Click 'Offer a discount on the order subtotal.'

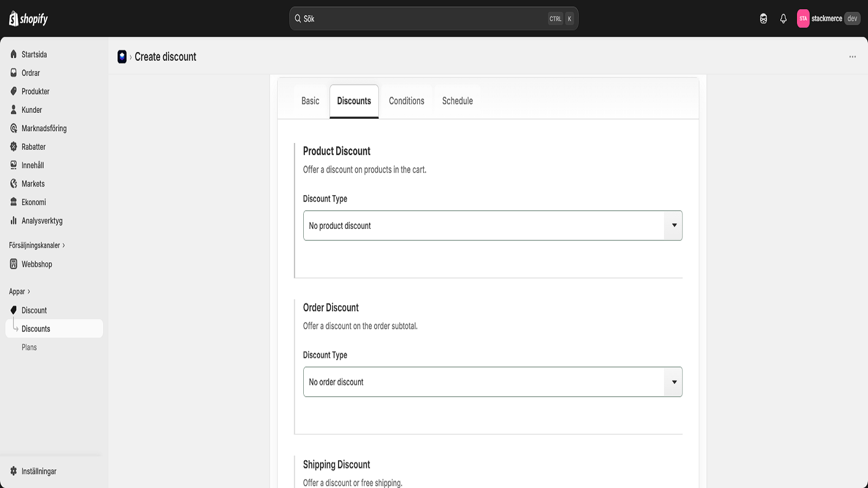pos(360,326)
